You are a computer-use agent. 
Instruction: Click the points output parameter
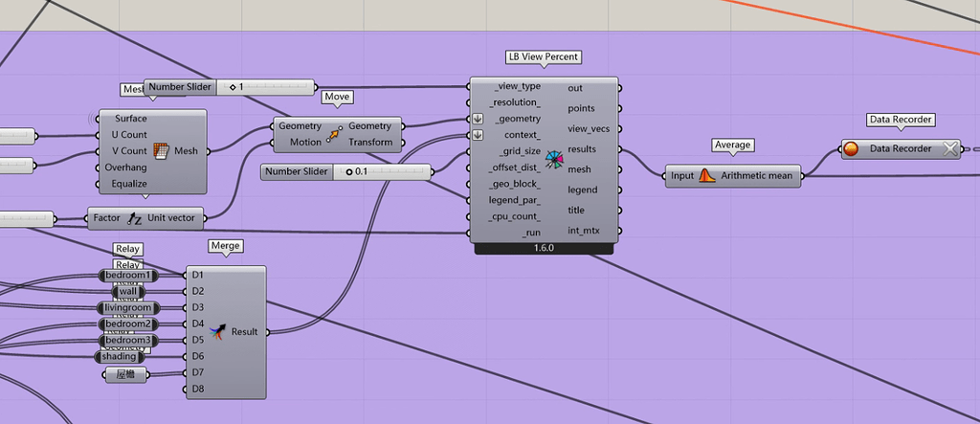pyautogui.click(x=581, y=109)
